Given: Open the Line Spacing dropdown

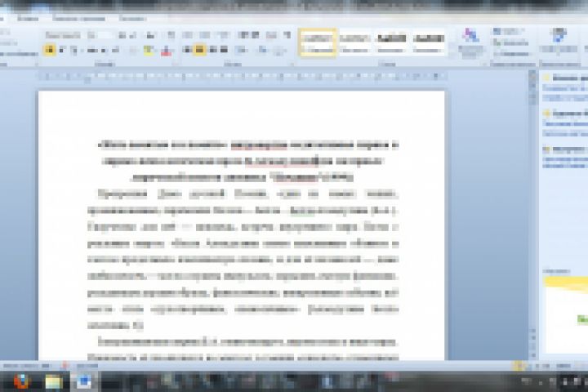Looking at the screenshot, I should pyautogui.click(x=241, y=50).
